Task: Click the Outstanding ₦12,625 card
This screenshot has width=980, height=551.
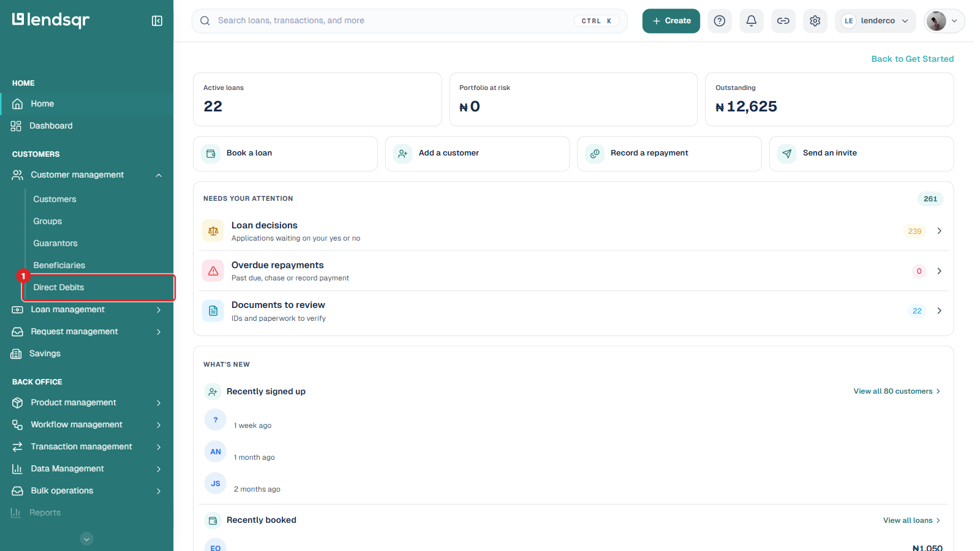Action: coord(829,100)
